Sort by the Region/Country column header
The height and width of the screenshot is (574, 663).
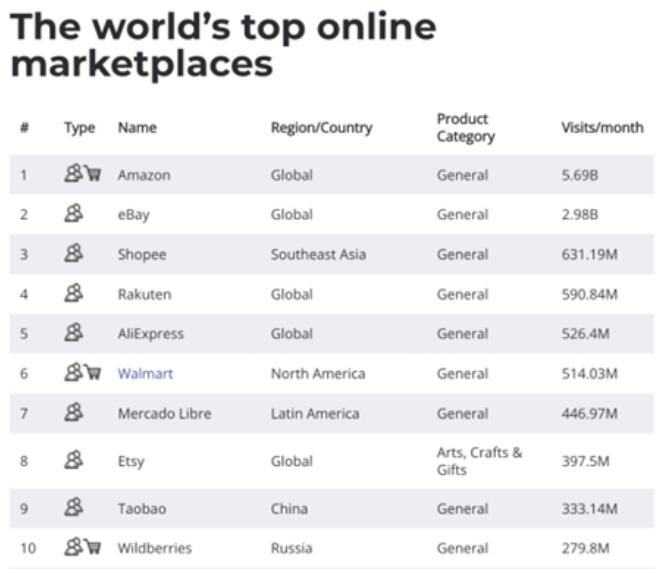point(321,128)
